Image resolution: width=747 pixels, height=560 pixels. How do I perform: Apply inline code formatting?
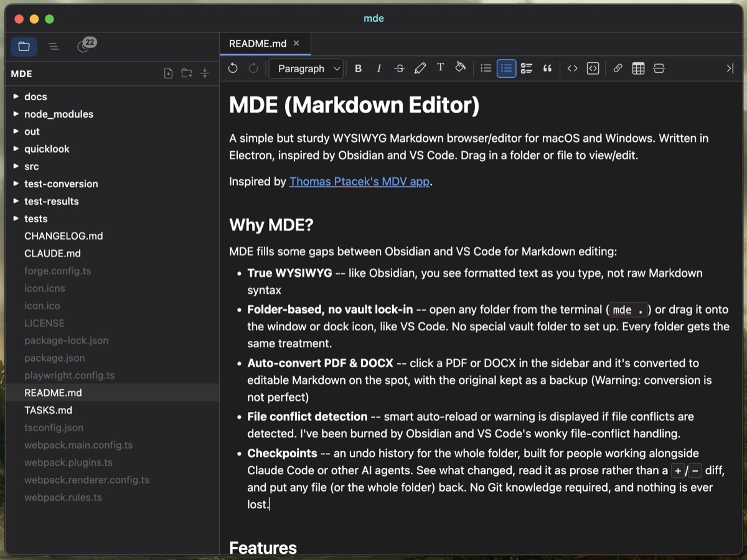[x=573, y=68]
